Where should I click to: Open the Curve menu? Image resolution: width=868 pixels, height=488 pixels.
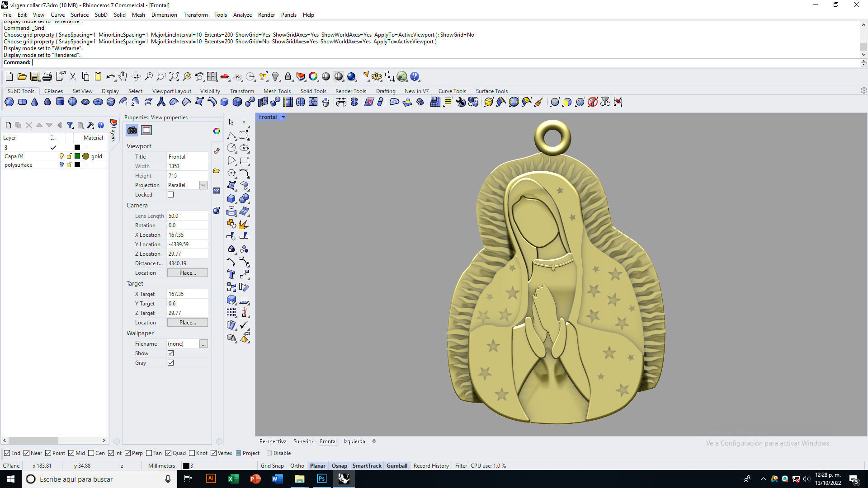pos(57,15)
